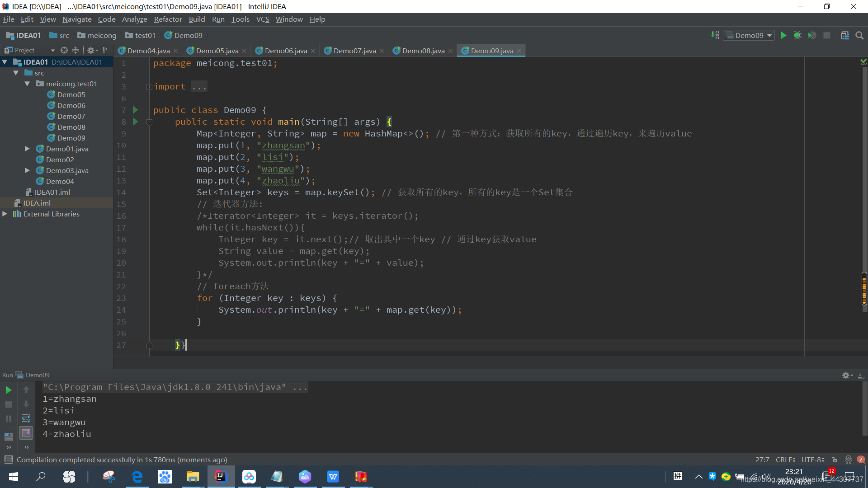
Task: Open the CRLF line separator selector
Action: pos(785,460)
